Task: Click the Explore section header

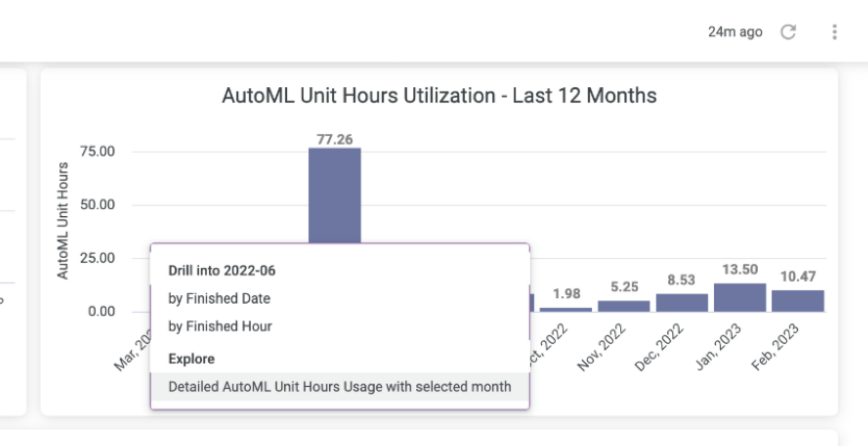Action: click(x=192, y=359)
